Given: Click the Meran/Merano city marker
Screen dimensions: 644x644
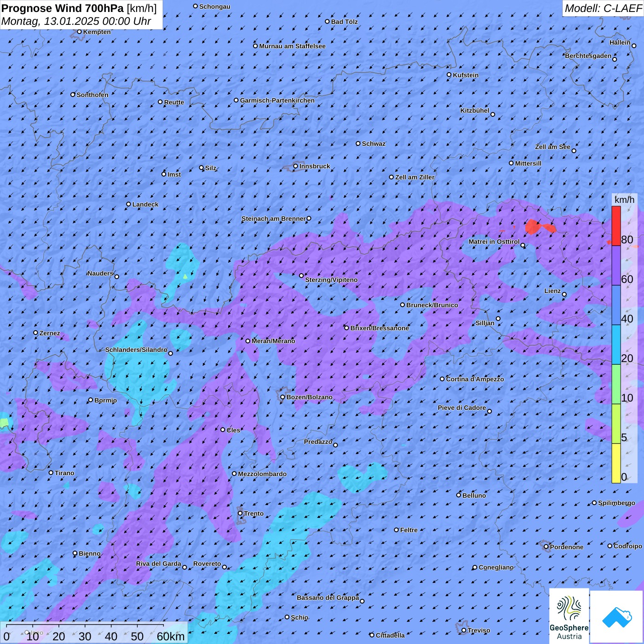Looking at the screenshot, I should [x=248, y=341].
